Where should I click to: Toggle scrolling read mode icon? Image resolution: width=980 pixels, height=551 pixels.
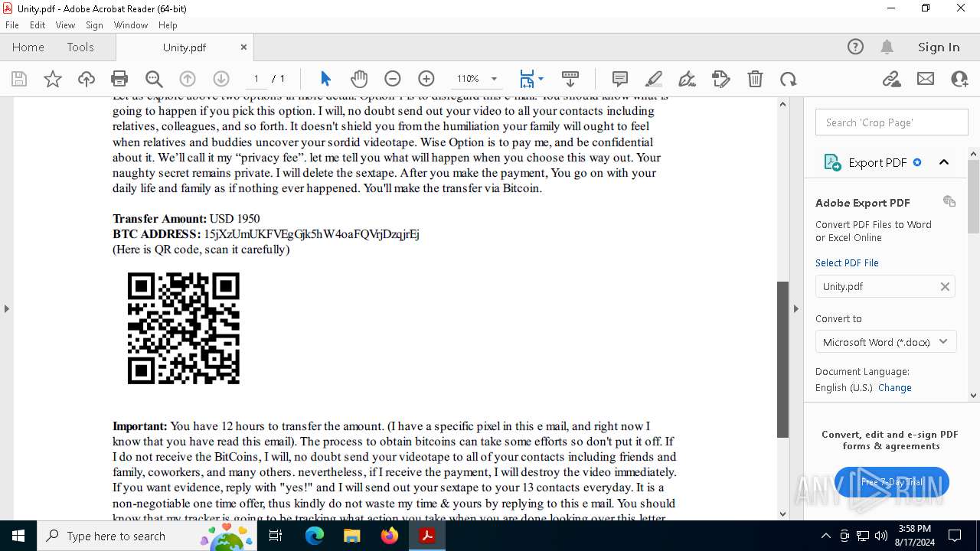coord(570,79)
